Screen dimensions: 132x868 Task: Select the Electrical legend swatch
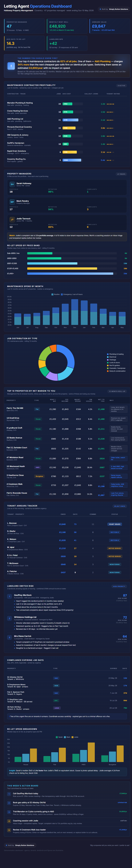[x=108, y=357]
